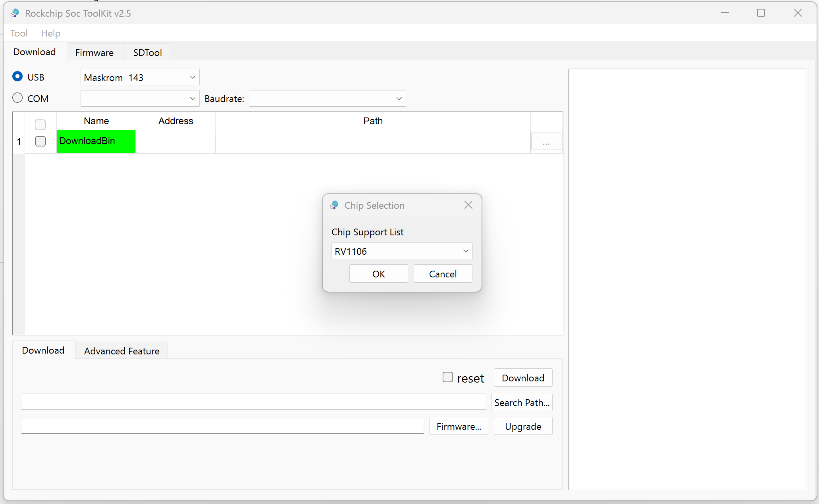819x504 pixels.
Task: Open the COM port selection dropdown
Action: (193, 98)
